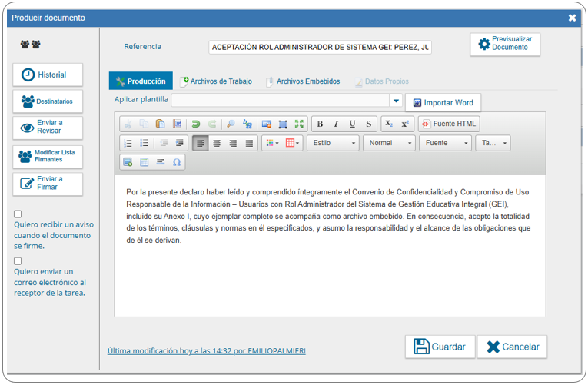Open the Find magnifier tool
This screenshot has height=385, width=588.
[231, 124]
